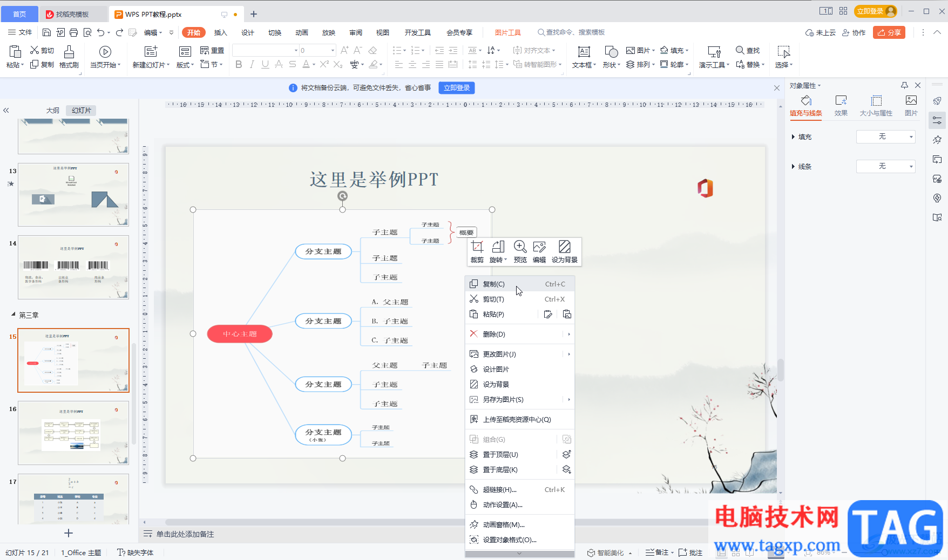
Task: Click the Effects (效果) panel icon
Action: coord(841,100)
